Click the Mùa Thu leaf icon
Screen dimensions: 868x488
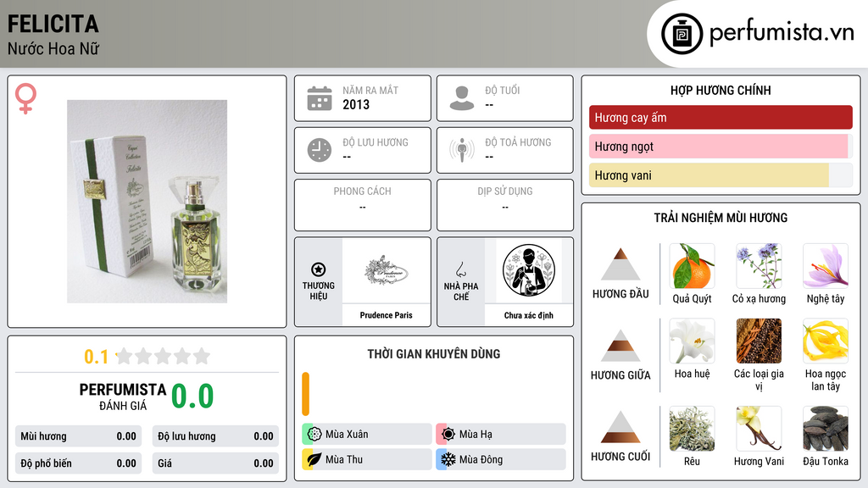tap(314, 459)
